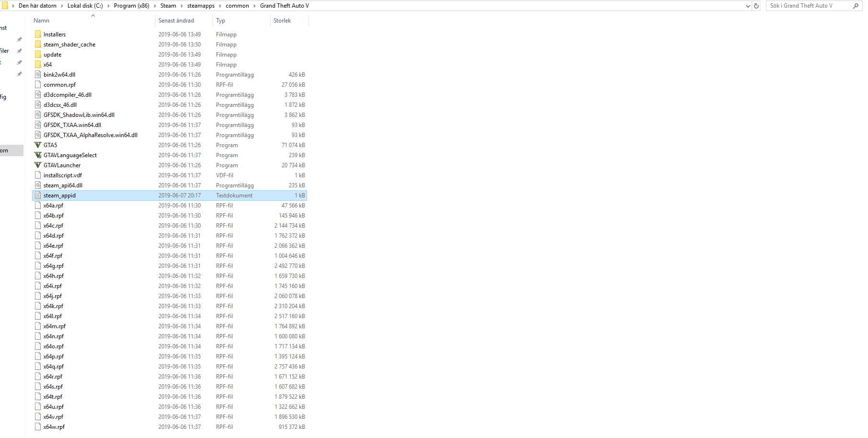Click the GFSDK_ShadowLib.win64.dll file icon

point(38,115)
